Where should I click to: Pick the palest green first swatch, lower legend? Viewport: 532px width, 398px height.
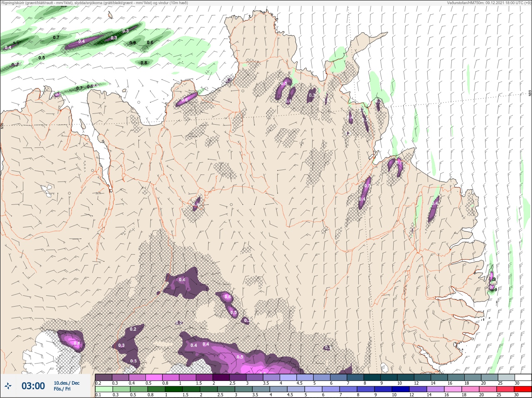(x=103, y=389)
